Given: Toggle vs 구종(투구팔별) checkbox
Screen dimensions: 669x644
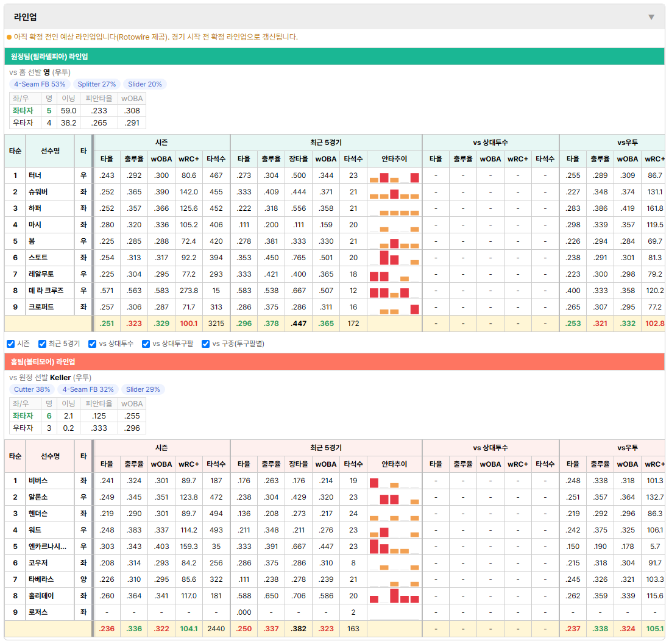Looking at the screenshot, I should click(x=206, y=344).
